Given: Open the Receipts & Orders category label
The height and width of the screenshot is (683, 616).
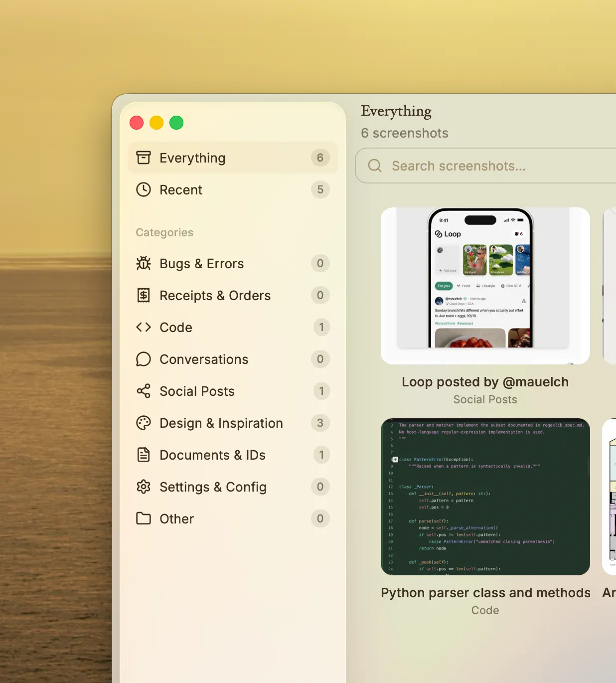Looking at the screenshot, I should (215, 296).
